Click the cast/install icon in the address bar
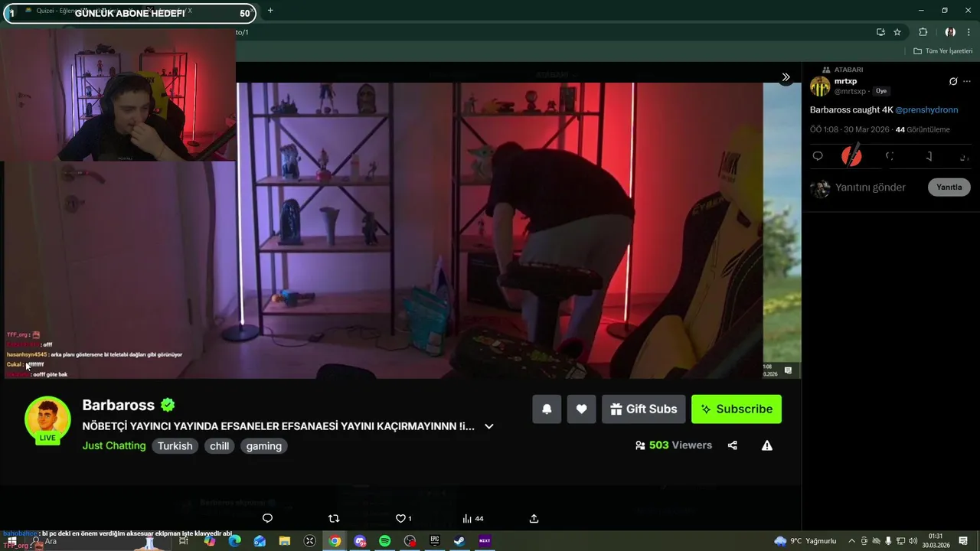Viewport: 980px width, 551px height. [x=880, y=32]
